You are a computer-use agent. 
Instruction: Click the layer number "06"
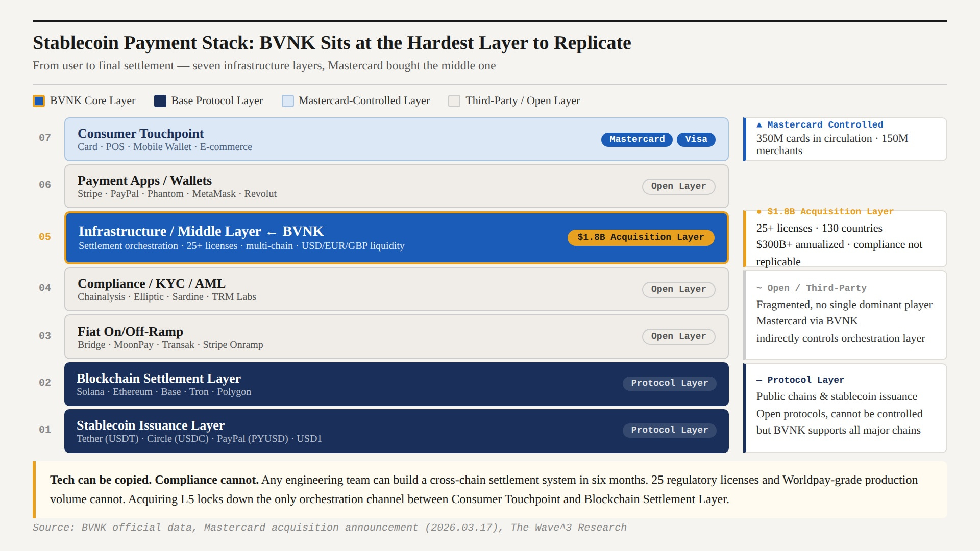(x=45, y=185)
